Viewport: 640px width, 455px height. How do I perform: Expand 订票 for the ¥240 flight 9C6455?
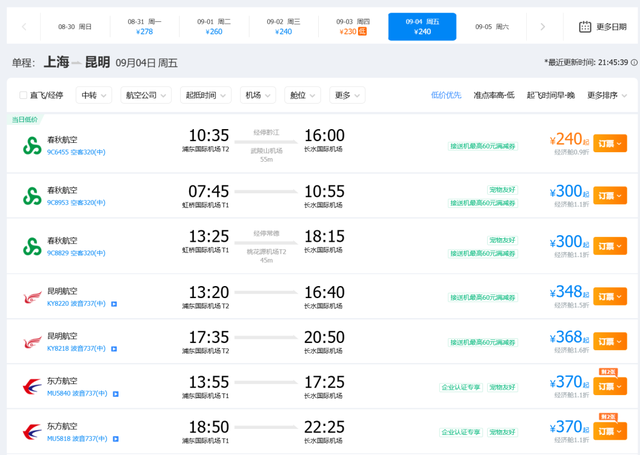(x=610, y=144)
